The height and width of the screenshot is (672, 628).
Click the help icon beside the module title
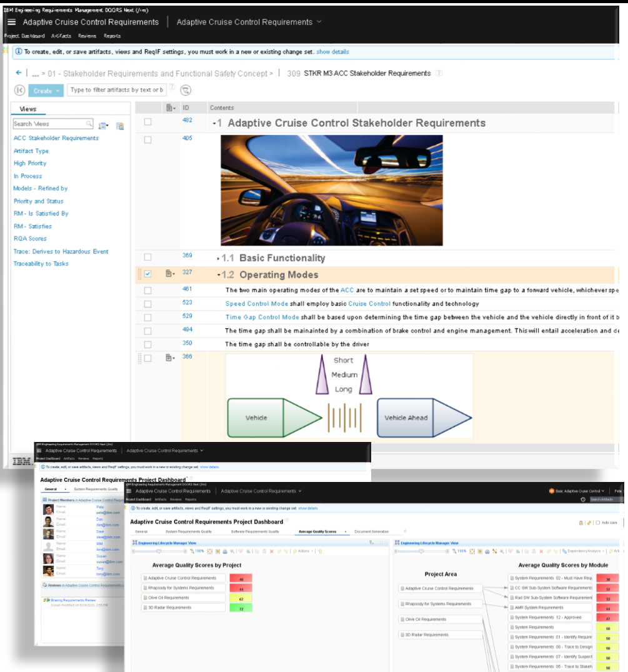[x=439, y=73]
